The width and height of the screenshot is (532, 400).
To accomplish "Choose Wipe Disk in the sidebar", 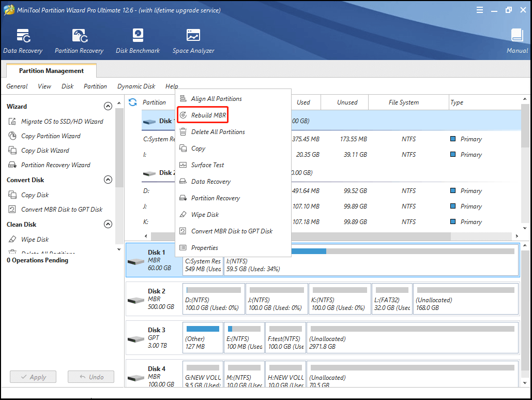I will click(x=28, y=240).
